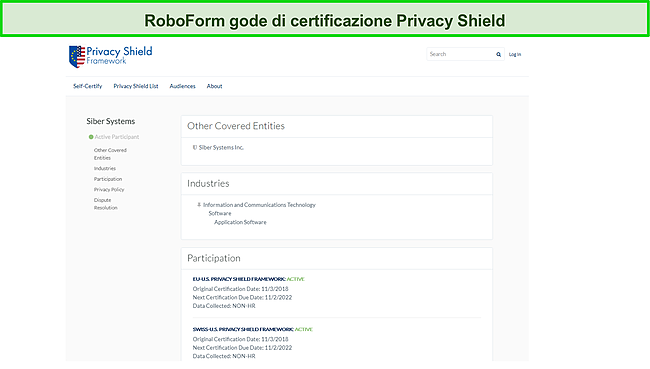The height and width of the screenshot is (369, 650).
Task: Click the Active Participant label
Action: point(117,137)
